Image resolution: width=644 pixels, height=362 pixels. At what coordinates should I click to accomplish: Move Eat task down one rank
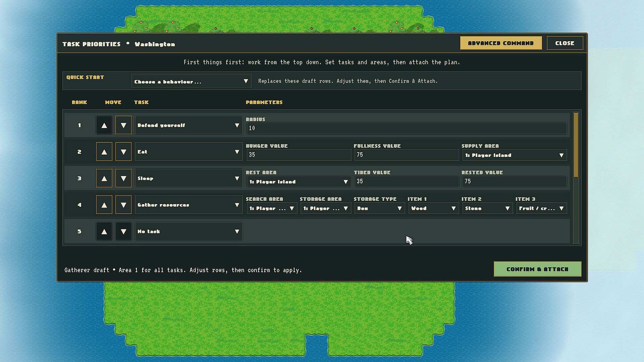pyautogui.click(x=123, y=152)
